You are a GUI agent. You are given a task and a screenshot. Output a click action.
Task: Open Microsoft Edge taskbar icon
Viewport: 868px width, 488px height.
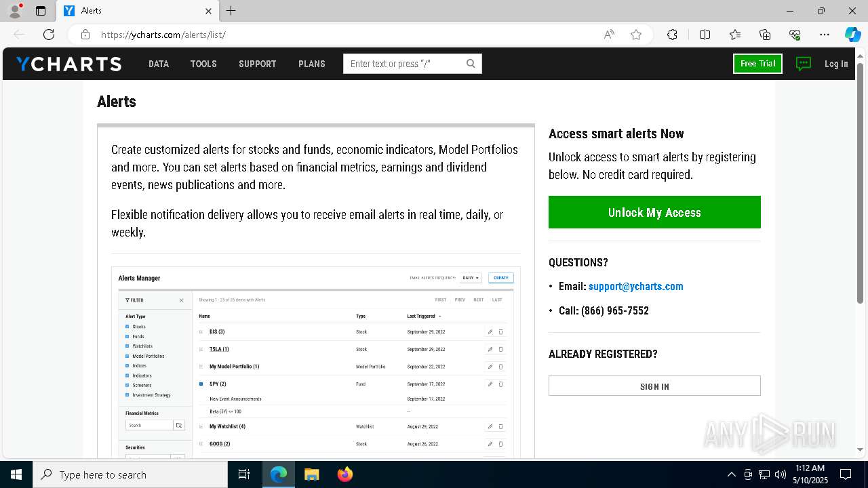pos(279,474)
